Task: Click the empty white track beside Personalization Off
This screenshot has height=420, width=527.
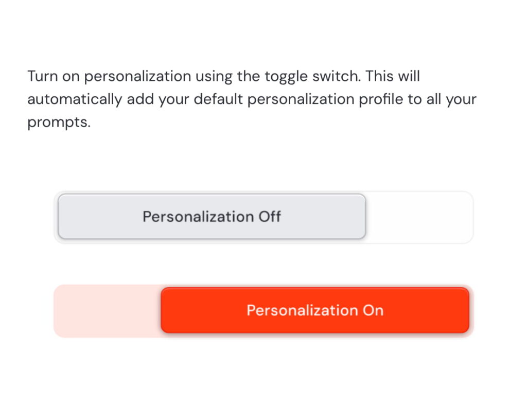Action: pyautogui.click(x=419, y=217)
